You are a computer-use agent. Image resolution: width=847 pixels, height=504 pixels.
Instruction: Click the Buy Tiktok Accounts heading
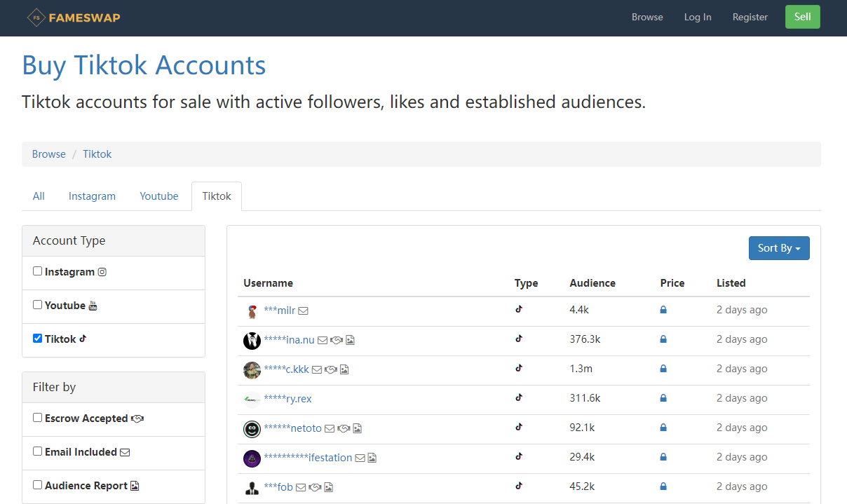pos(144,65)
